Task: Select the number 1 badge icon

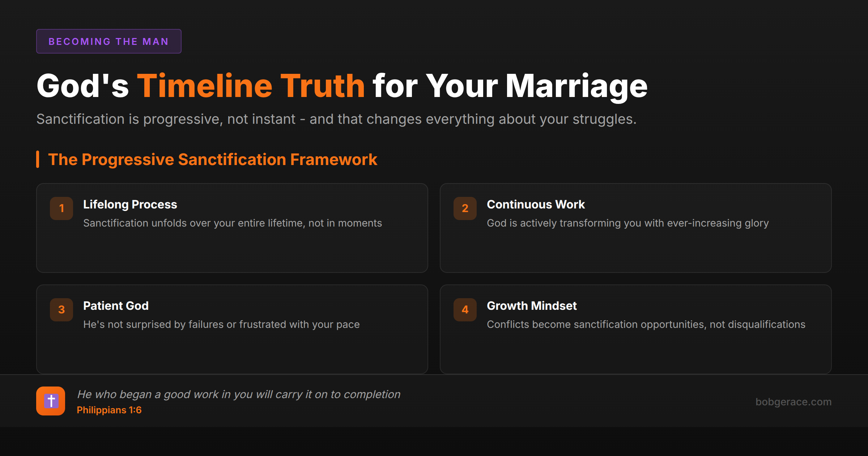Action: pyautogui.click(x=61, y=208)
